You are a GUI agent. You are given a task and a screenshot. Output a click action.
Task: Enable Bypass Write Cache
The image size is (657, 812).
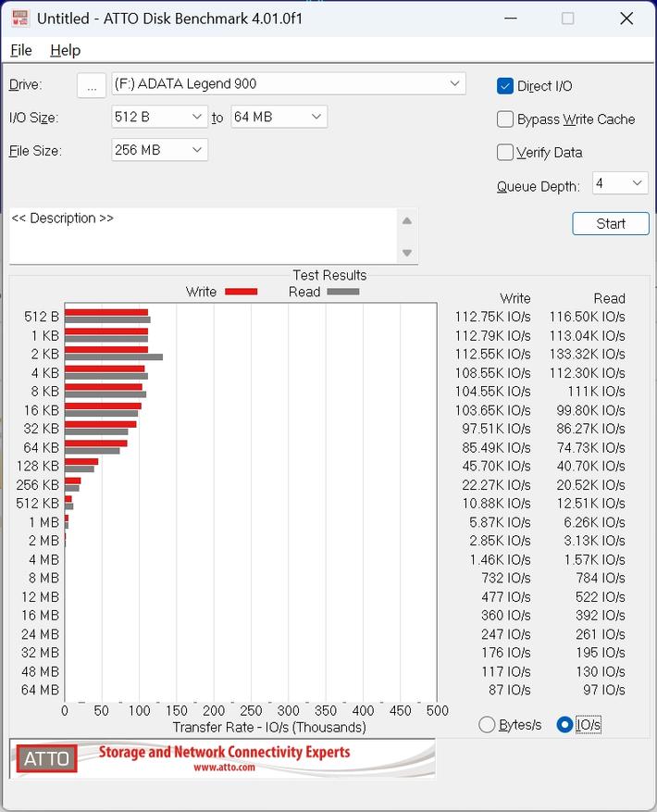[x=505, y=119]
